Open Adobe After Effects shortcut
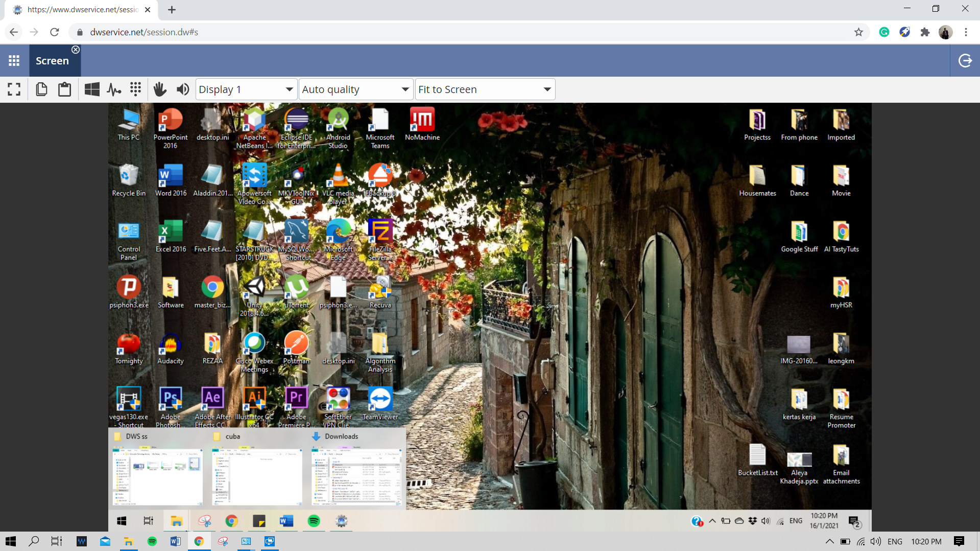The height and width of the screenshot is (551, 980). pyautogui.click(x=212, y=407)
